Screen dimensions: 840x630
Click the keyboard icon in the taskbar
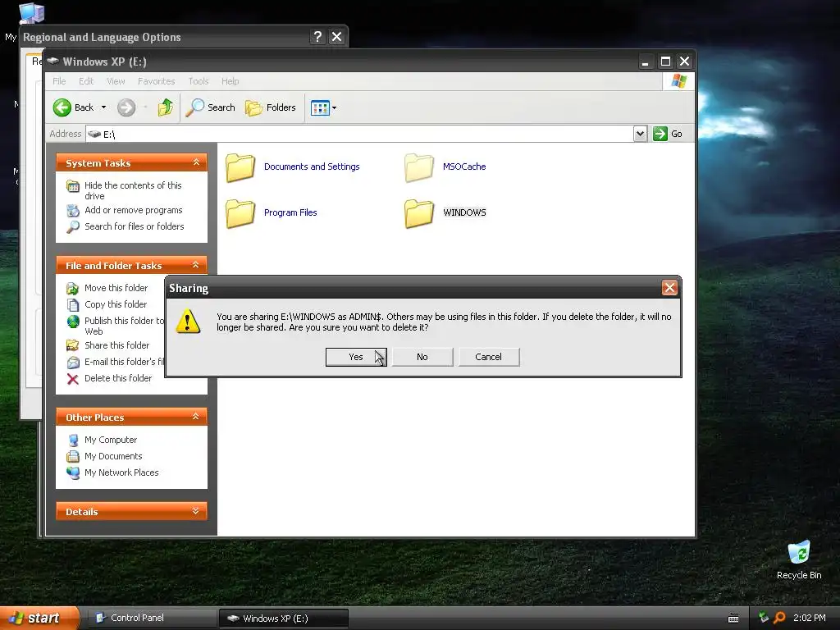[x=733, y=619]
